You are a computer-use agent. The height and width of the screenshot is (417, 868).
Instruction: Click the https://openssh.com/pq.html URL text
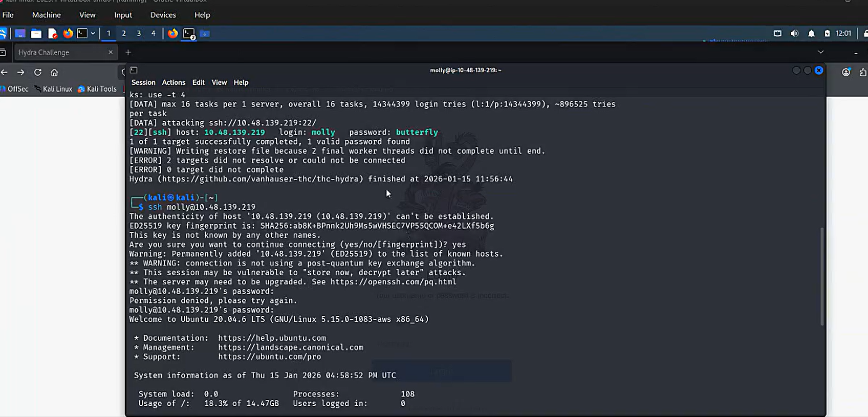pyautogui.click(x=393, y=282)
